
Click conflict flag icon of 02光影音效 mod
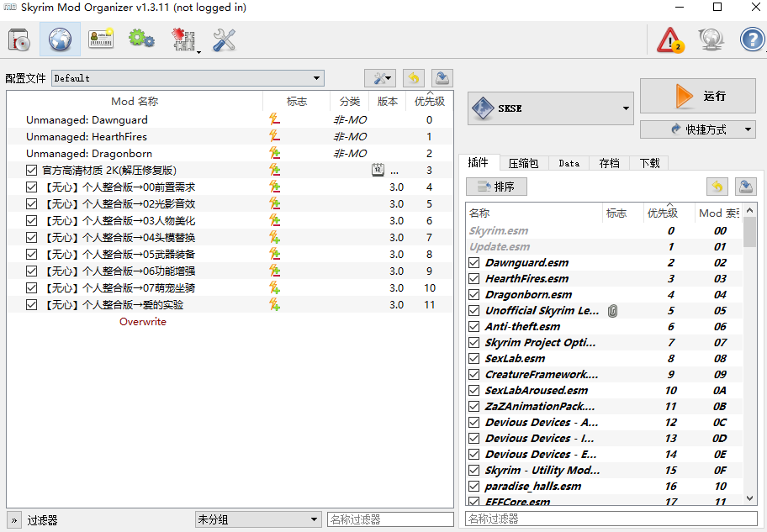click(274, 203)
